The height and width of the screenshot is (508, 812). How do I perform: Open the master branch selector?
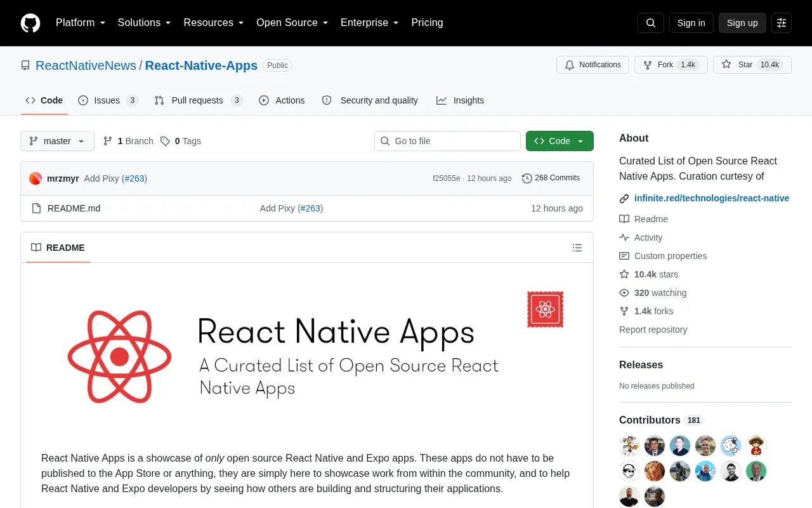click(x=57, y=141)
